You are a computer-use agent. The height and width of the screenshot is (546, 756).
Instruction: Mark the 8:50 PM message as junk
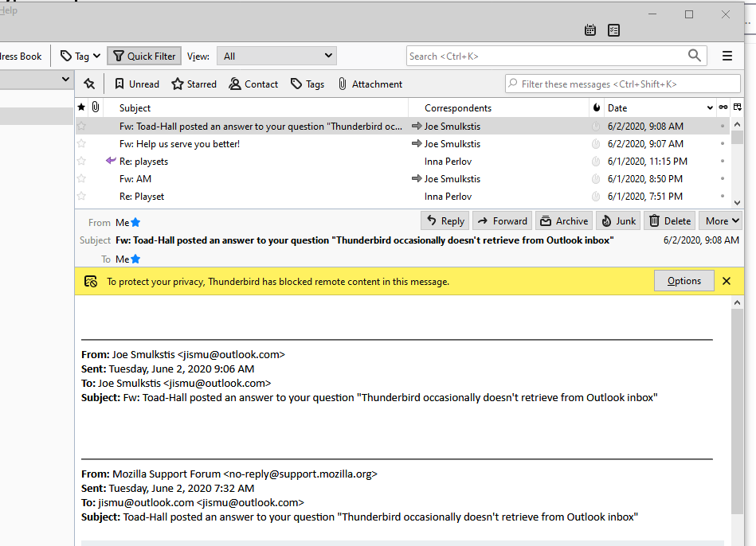[x=597, y=179]
